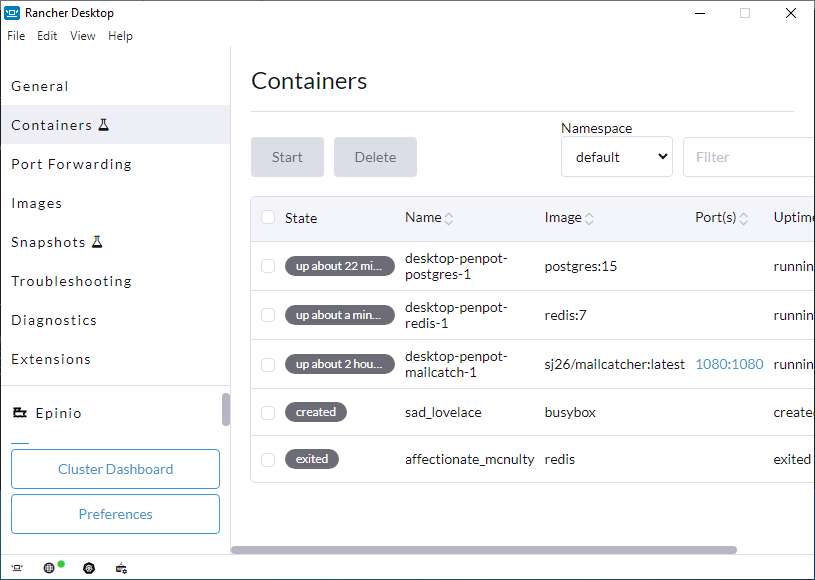Click the 'up about 22 mi...' state badge
This screenshot has width=815, height=580.
pyautogui.click(x=339, y=266)
